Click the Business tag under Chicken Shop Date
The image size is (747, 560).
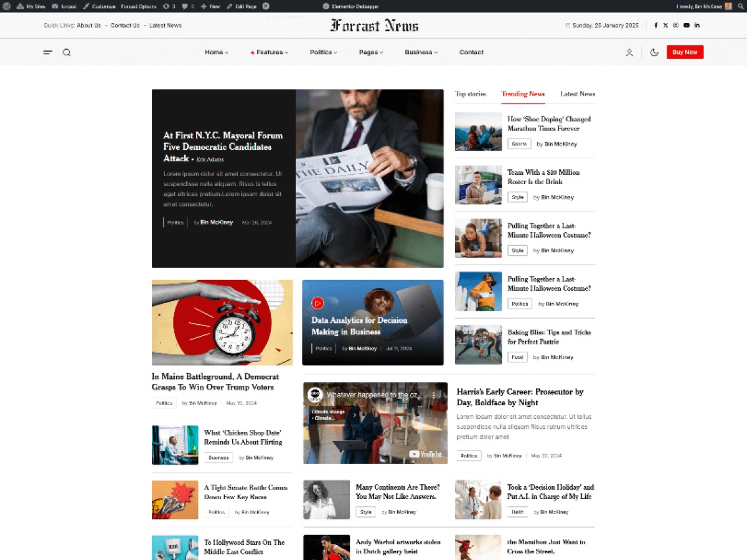pos(218,457)
